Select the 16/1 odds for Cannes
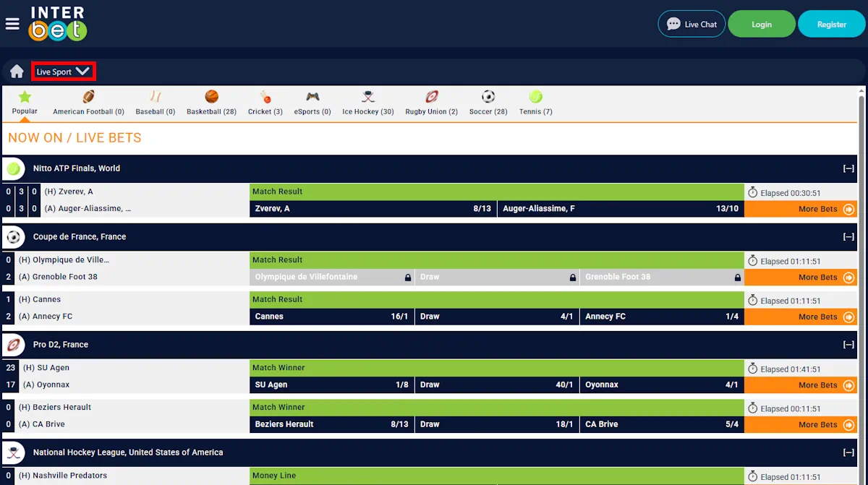The height and width of the screenshot is (485, 868). click(333, 316)
